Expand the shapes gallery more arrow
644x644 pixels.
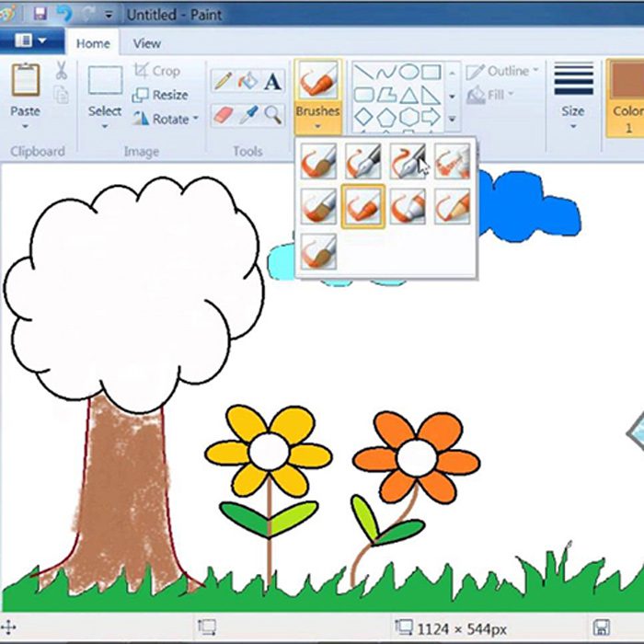[452, 119]
